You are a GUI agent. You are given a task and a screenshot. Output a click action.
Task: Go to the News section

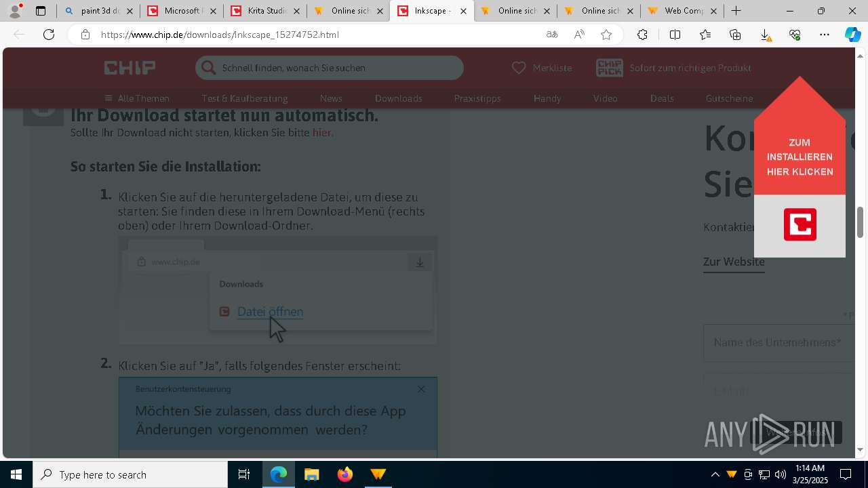point(331,98)
